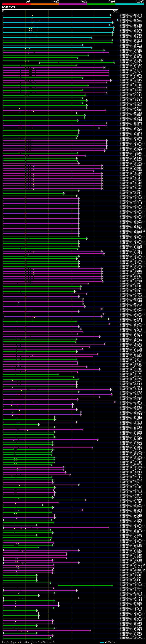Image resolution: width=146 pixels, height=644 pixels.
Task: Select the BP028335 query name
Action: (x=8, y=7)
